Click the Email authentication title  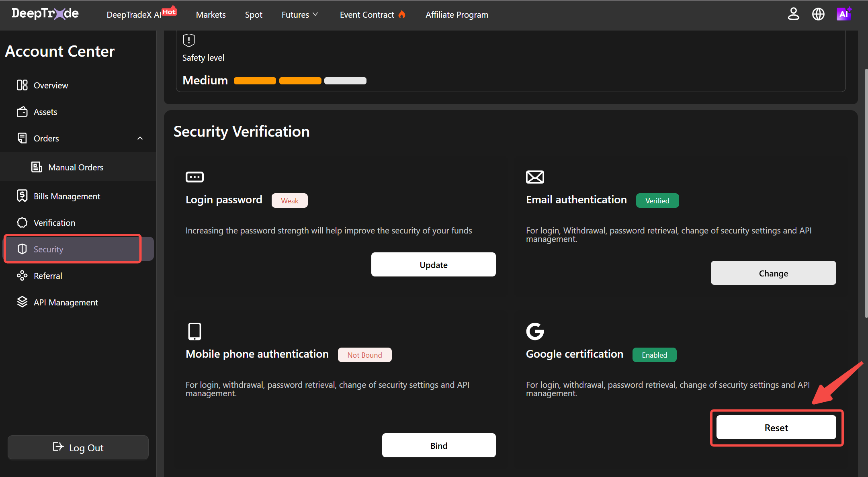click(576, 200)
